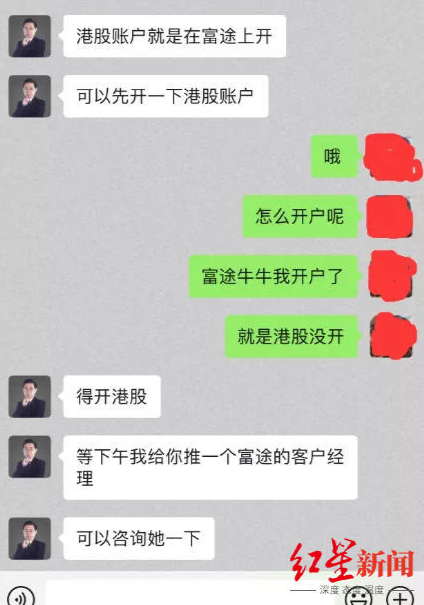This screenshot has height=605, width=424.
Task: Select the green bubble 富途牛牛我开户了
Action: 273,276
